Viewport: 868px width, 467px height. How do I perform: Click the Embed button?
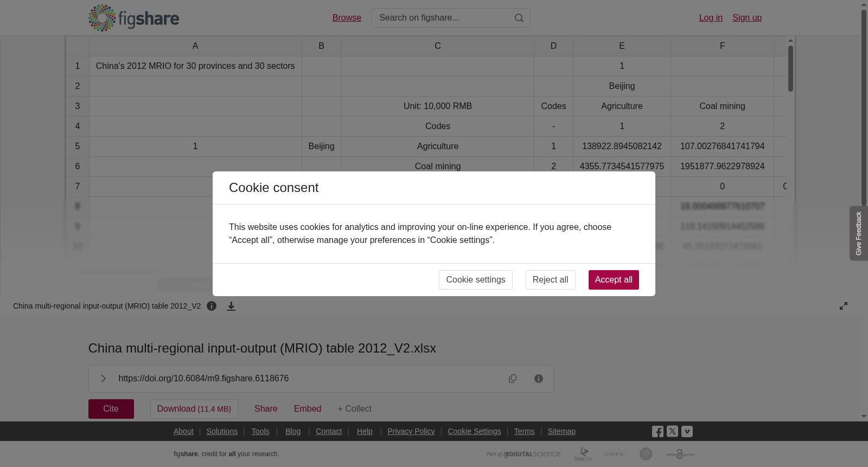308,409
